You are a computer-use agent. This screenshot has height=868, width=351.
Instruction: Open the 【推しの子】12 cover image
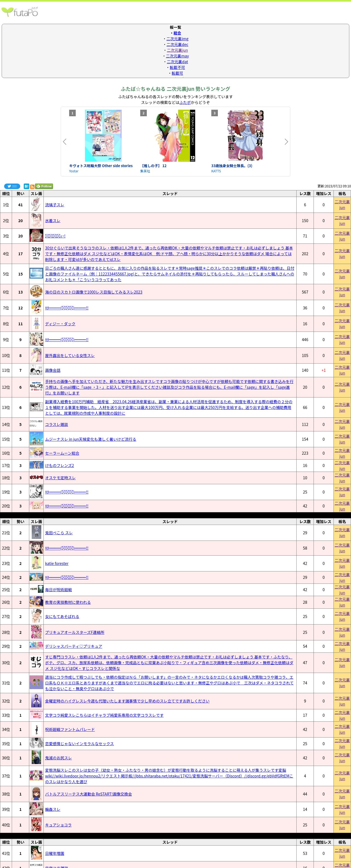coord(175,135)
